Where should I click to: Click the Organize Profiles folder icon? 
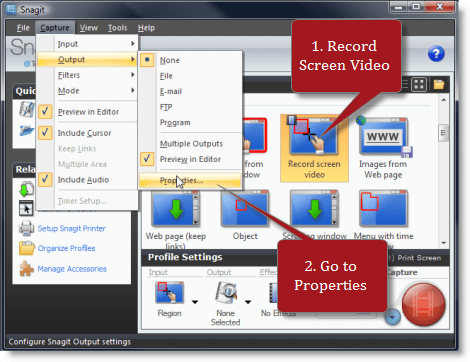(27, 248)
